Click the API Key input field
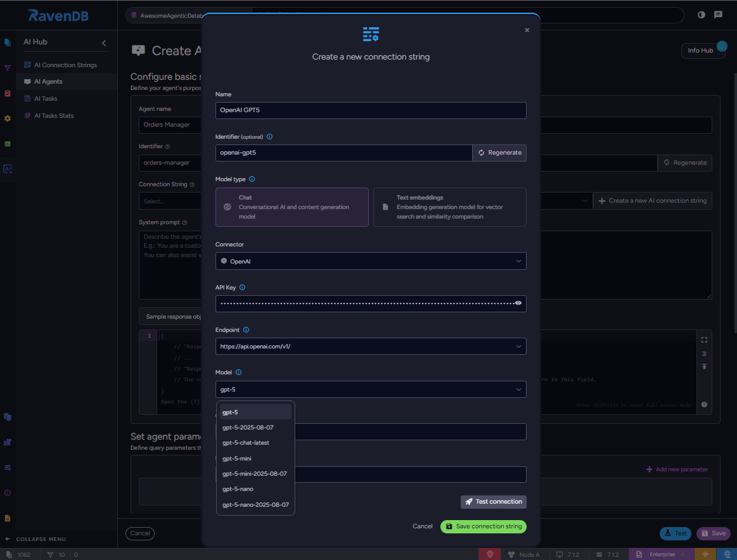737x560 pixels. [371, 303]
